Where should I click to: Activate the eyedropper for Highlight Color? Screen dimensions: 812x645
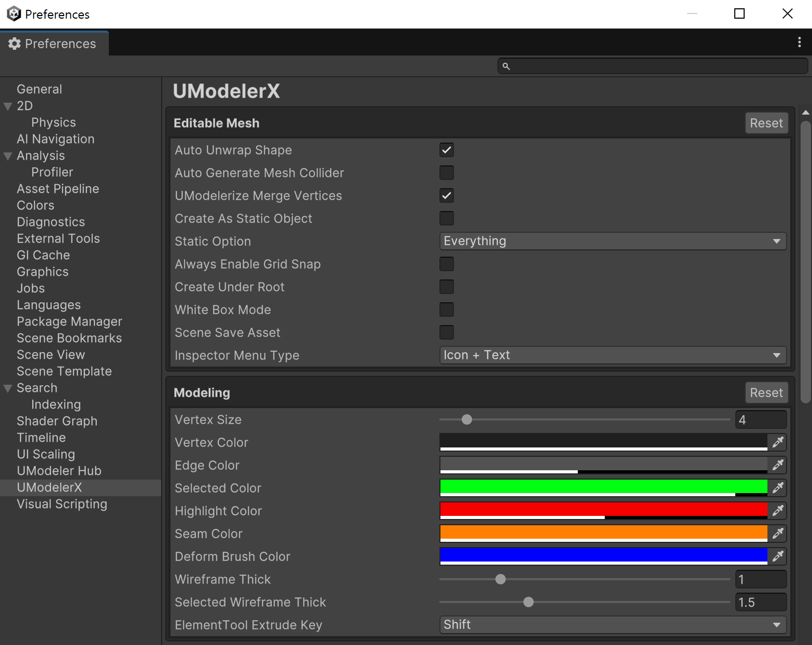click(777, 511)
